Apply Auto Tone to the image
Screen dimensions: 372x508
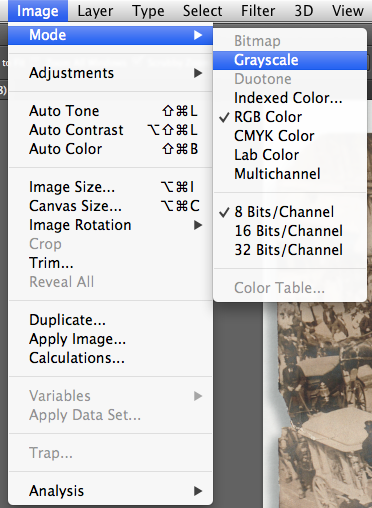tap(110, 111)
